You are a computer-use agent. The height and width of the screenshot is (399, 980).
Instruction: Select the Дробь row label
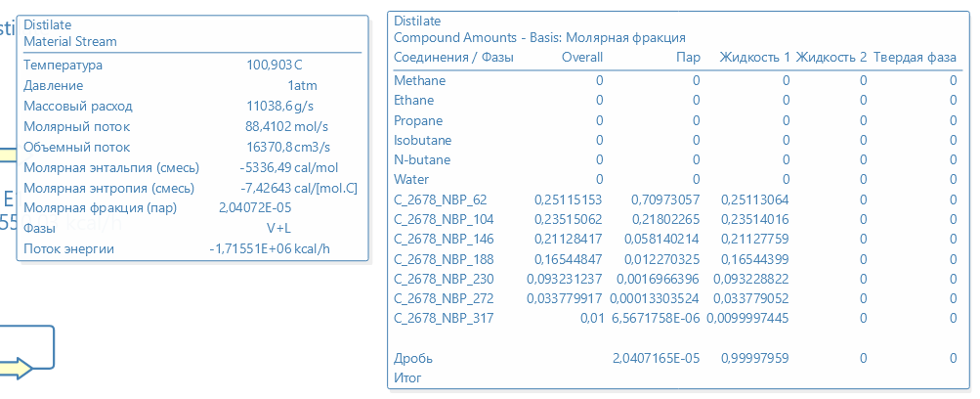coord(411,358)
